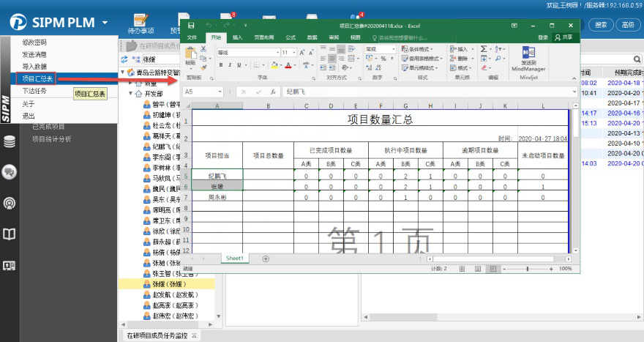Collapse the 开发部 tree node
The height and width of the screenshot is (342, 644).
[x=130, y=94]
